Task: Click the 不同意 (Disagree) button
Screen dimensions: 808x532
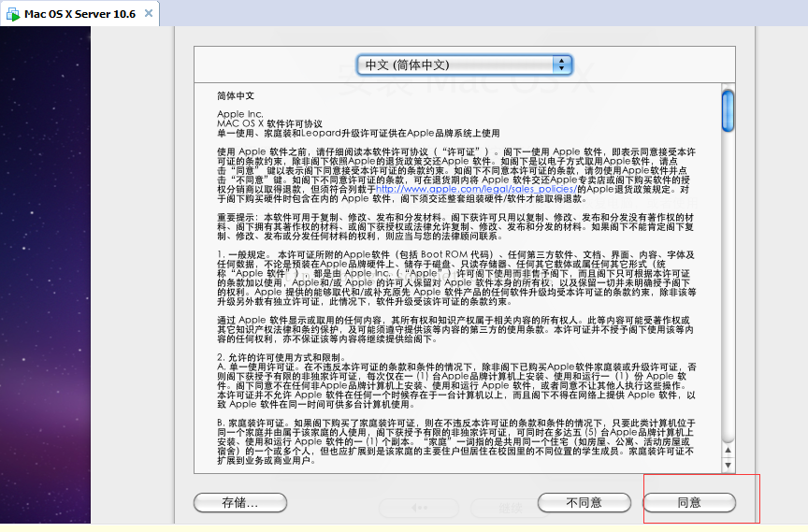Action: 584,503
